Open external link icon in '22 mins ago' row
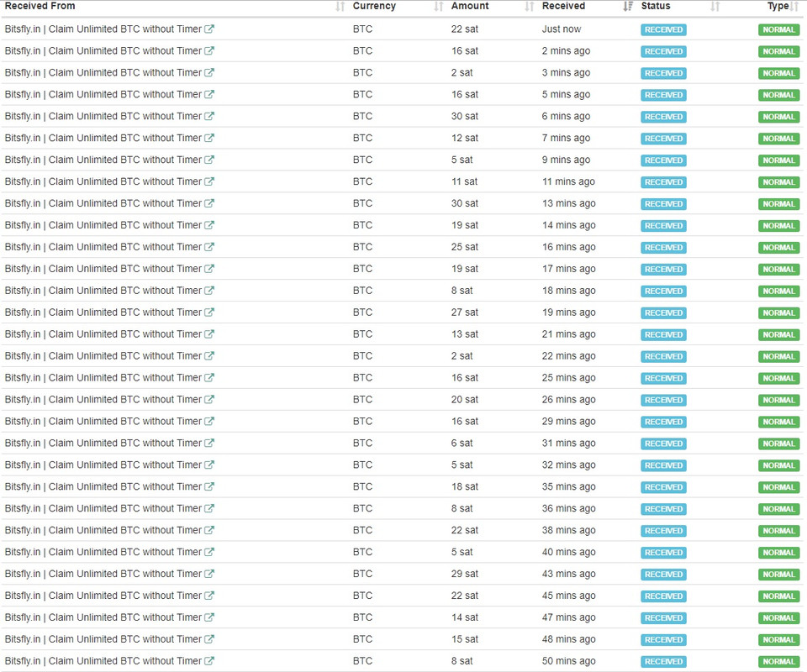Viewport: 807px width, 672px height. (209, 356)
